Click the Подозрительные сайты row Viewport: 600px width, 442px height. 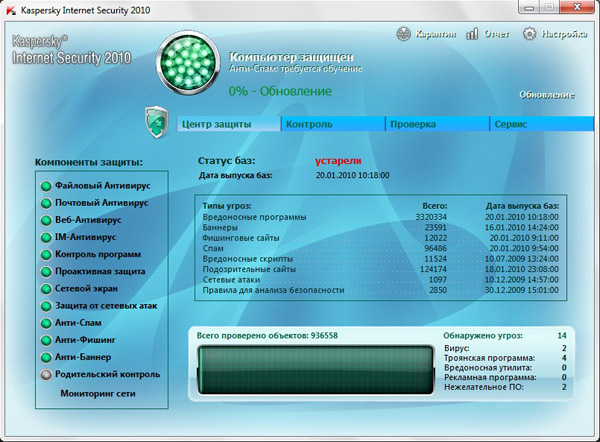(x=380, y=269)
